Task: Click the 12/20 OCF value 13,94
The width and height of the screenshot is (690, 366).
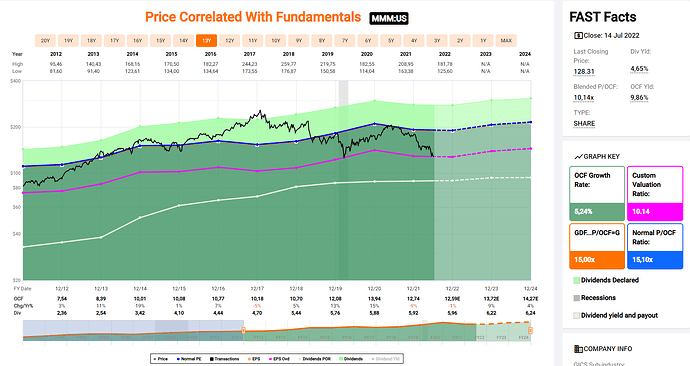Action: pos(374,299)
